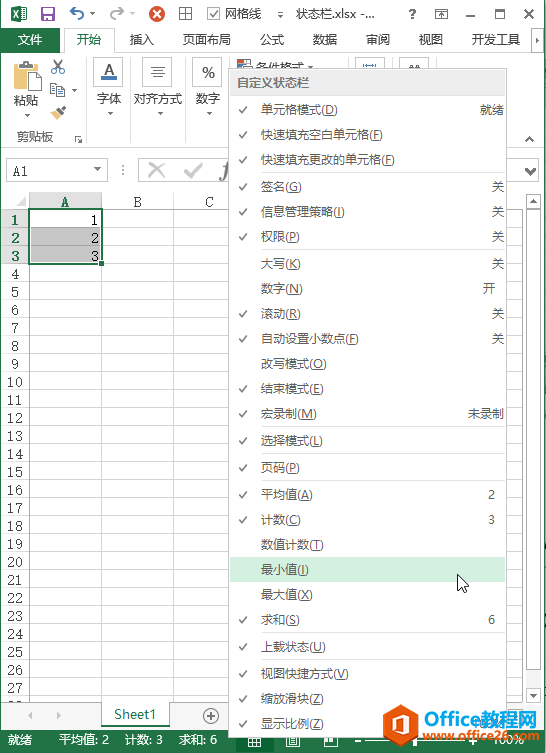This screenshot has height=753, width=546.
Task: Enable 改写模式(O) in menu
Action: [x=367, y=364]
